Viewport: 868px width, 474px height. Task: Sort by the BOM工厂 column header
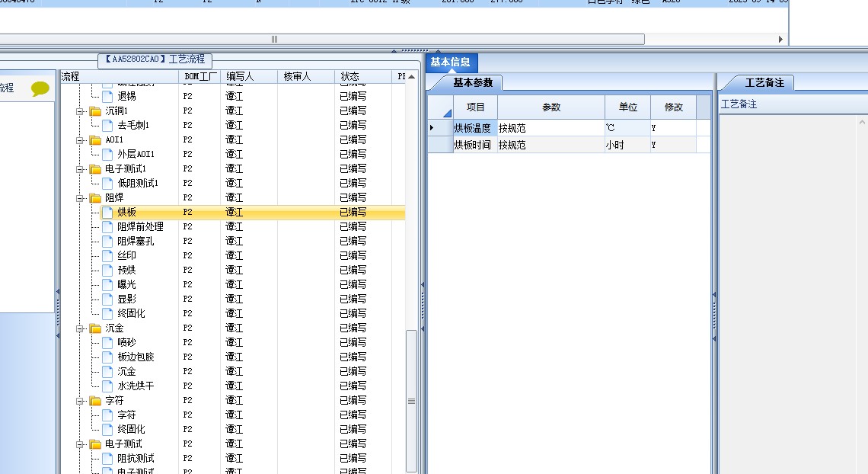[x=199, y=76]
